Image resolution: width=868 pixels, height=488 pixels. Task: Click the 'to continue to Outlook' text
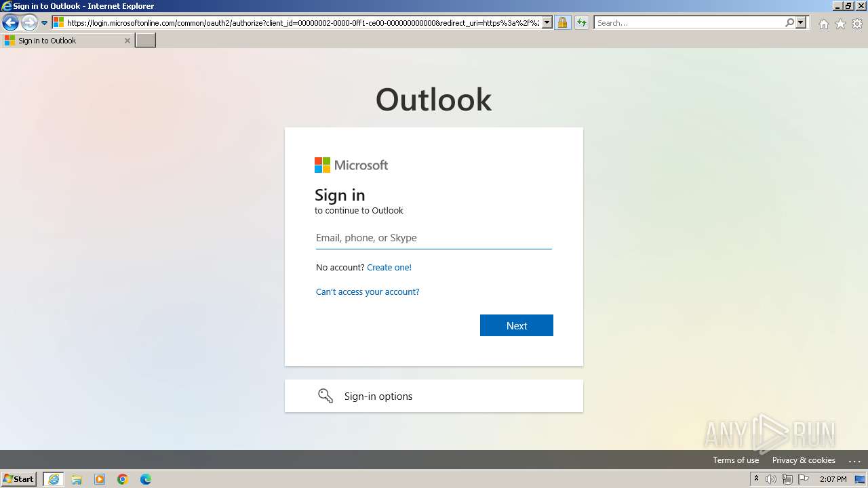coord(359,211)
